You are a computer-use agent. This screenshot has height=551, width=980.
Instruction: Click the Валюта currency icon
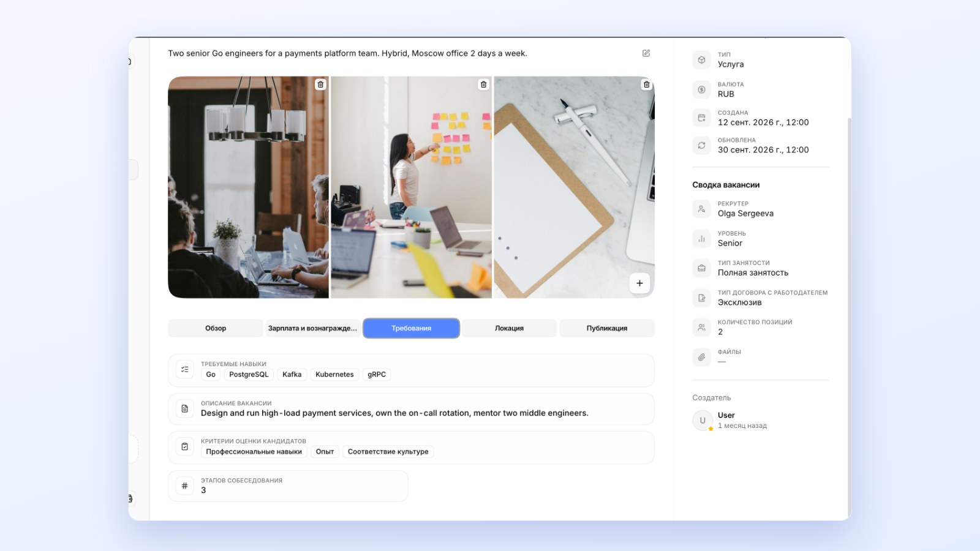tap(702, 89)
